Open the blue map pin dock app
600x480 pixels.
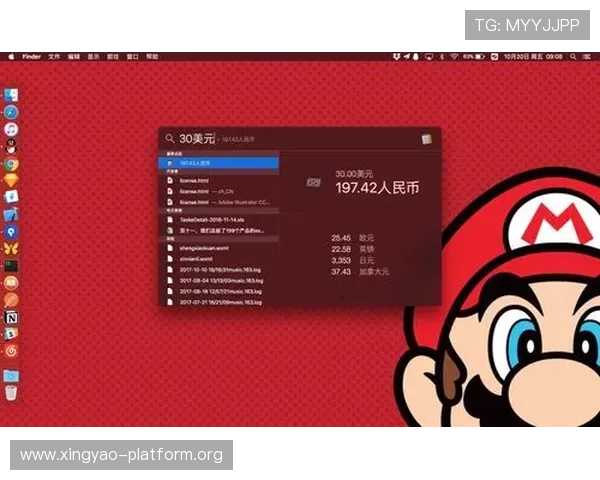[11, 232]
